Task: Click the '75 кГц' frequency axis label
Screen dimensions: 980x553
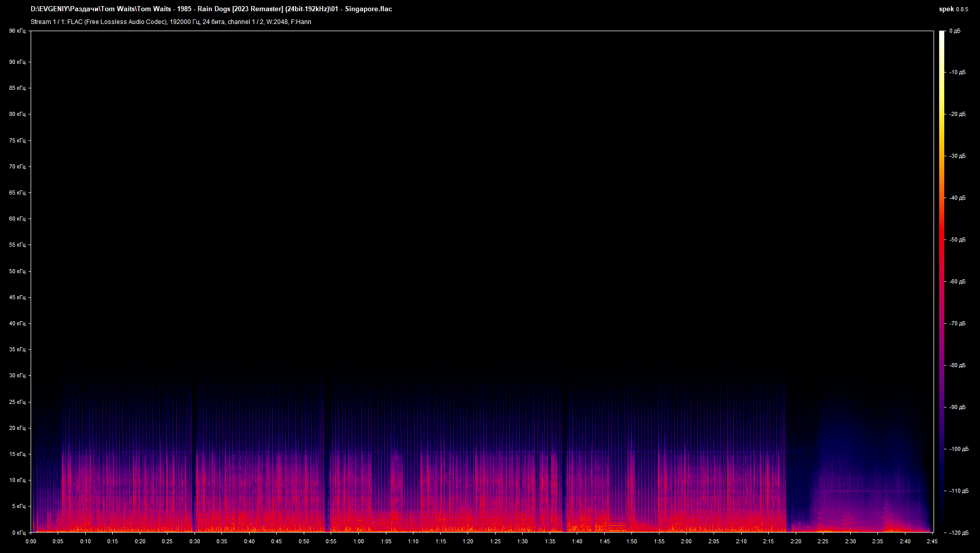Action: [17, 141]
